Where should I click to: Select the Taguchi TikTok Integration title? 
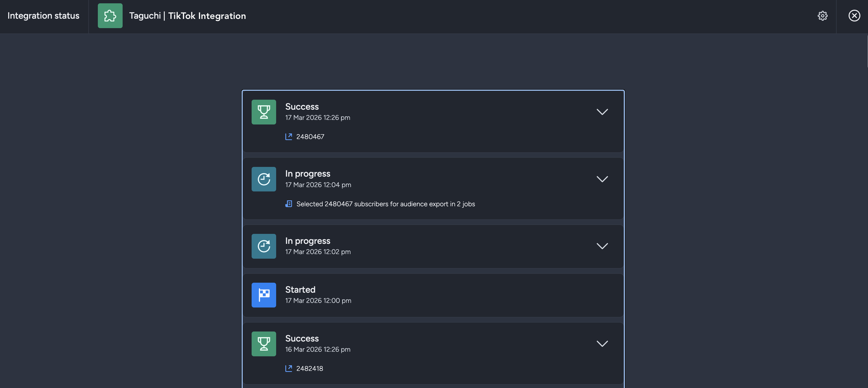coord(187,16)
